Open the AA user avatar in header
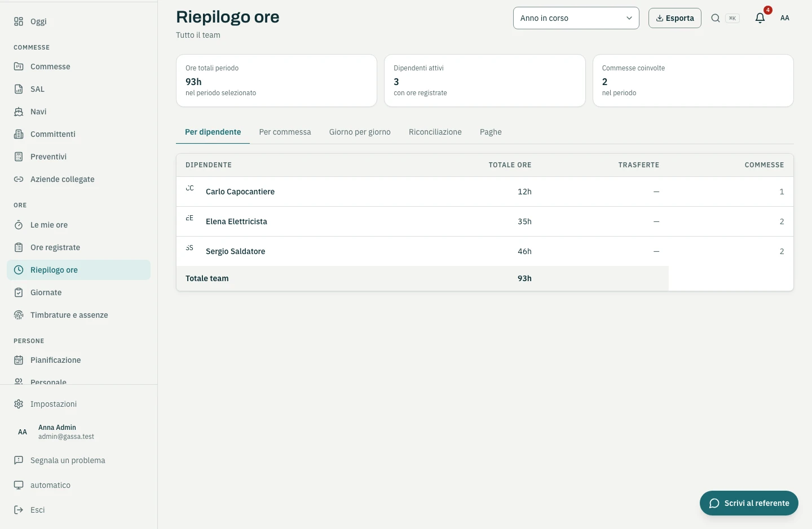 [785, 18]
